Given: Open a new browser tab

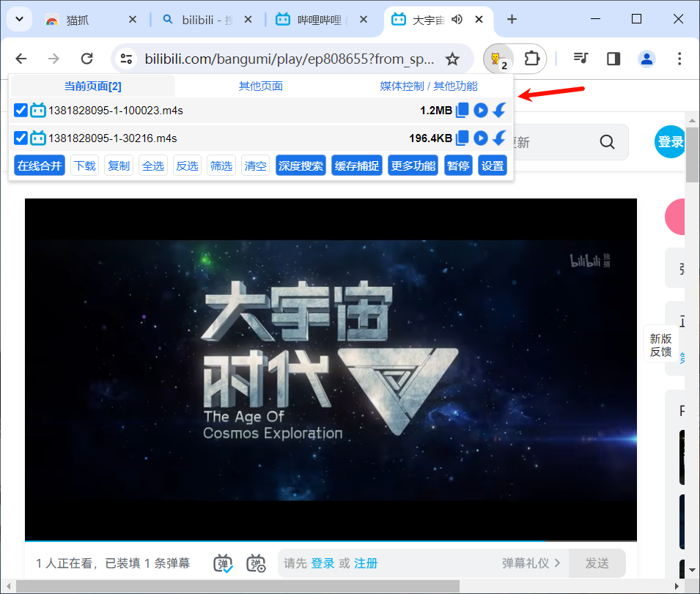Looking at the screenshot, I should click(x=512, y=19).
